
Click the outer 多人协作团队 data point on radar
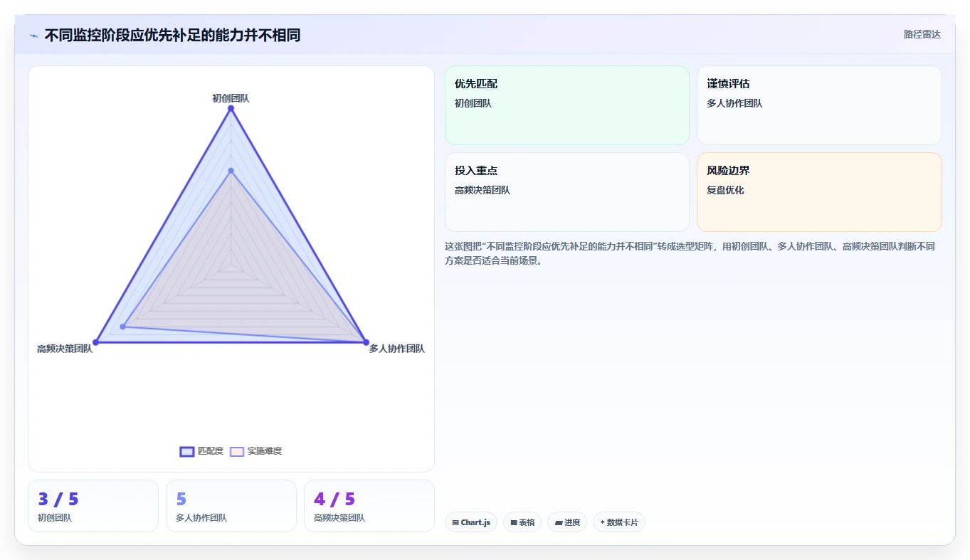(x=366, y=342)
